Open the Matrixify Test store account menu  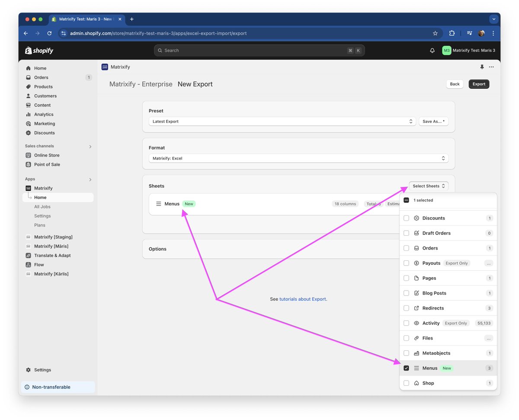click(469, 51)
